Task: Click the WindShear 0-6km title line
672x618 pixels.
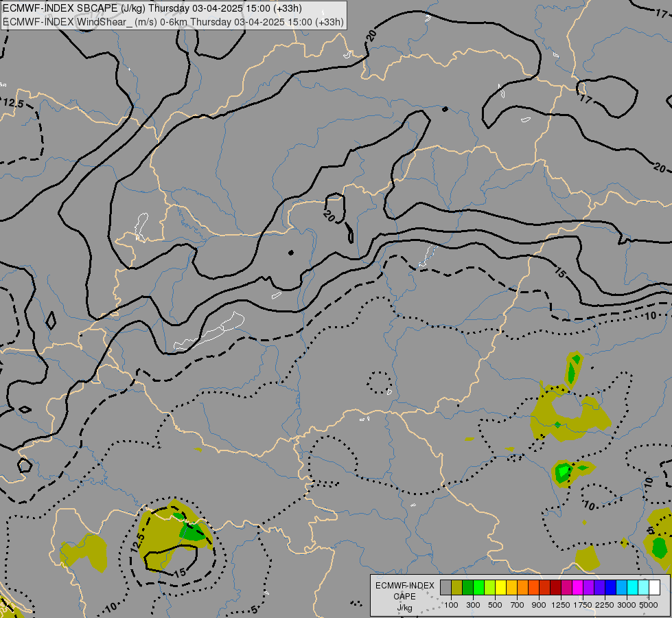Action: point(174,22)
